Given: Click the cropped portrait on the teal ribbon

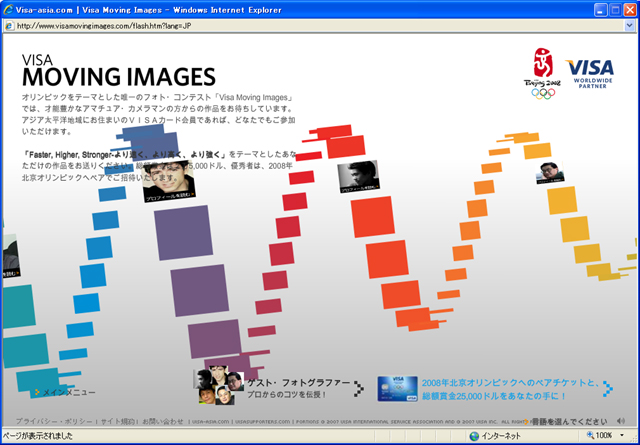Looking at the screenshot, I should click(11, 256).
